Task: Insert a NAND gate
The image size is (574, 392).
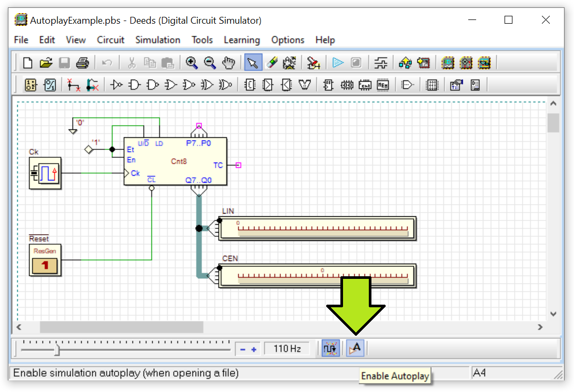Action: pyautogui.click(x=153, y=85)
